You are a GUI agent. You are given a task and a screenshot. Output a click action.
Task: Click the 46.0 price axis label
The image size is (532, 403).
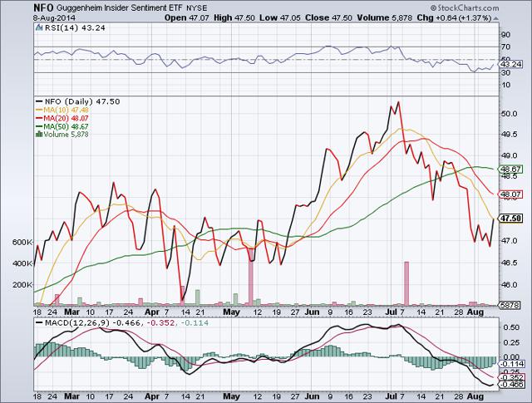tap(510, 285)
